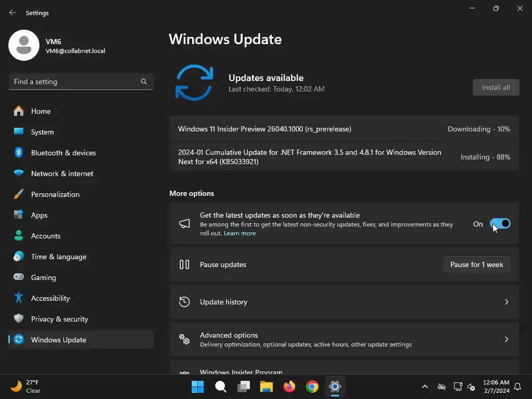The height and width of the screenshot is (399, 532).
Task: Click the network status tray icon
Action: (458, 387)
